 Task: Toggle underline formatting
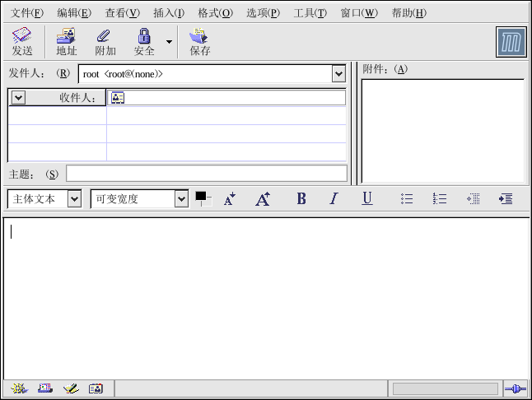tap(367, 199)
